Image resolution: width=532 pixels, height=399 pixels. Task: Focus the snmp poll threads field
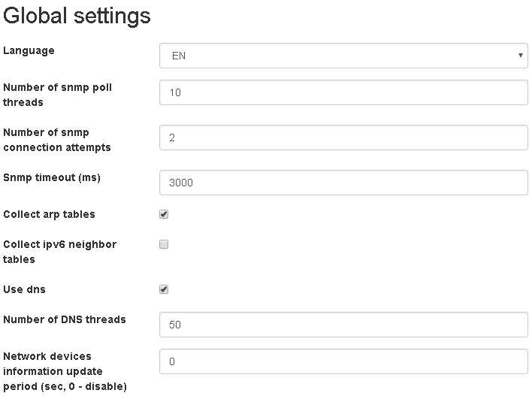343,93
